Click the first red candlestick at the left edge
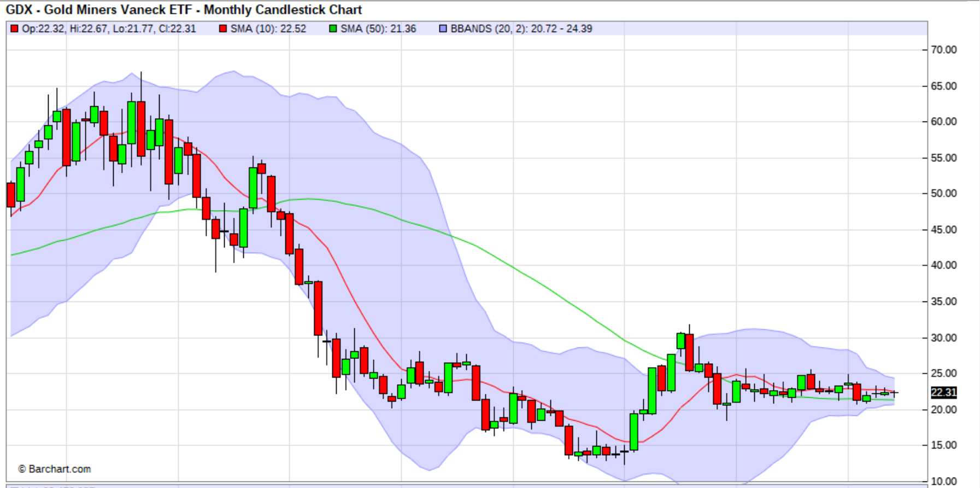The height and width of the screenshot is (488, 980). pos(11,195)
